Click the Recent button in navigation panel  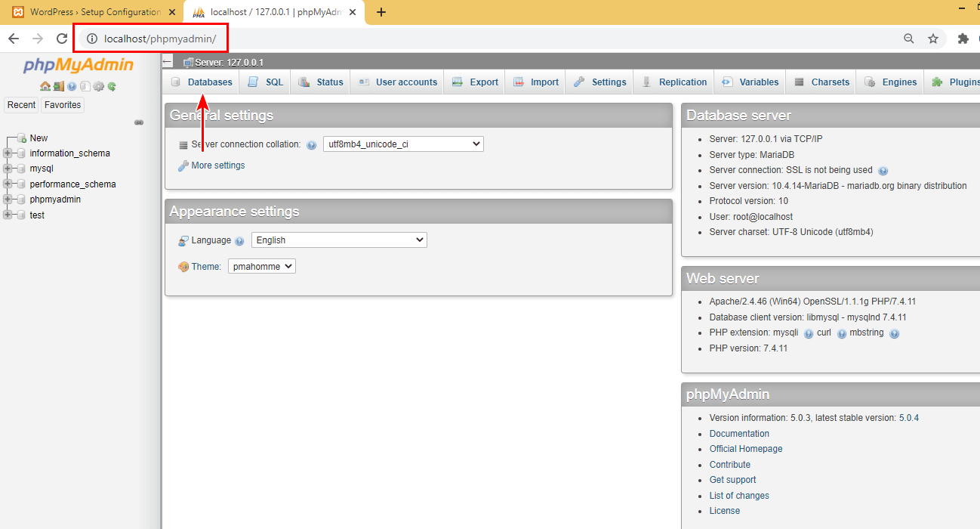tap(21, 105)
